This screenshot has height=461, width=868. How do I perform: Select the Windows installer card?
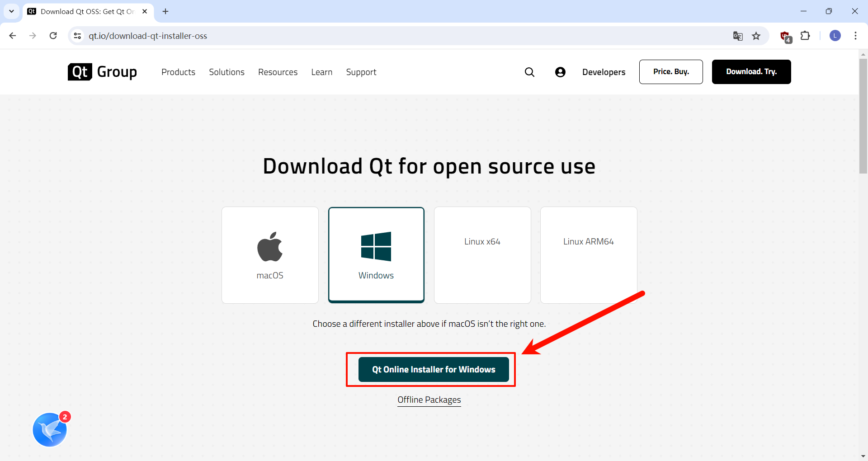(x=376, y=255)
